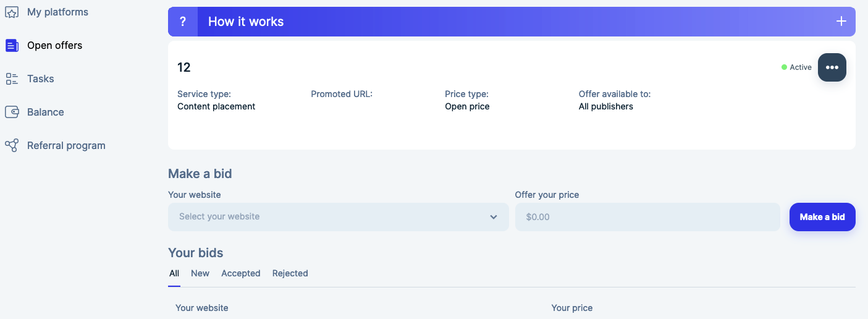This screenshot has width=868, height=319.
Task: Select the All bids tab
Action: point(174,273)
